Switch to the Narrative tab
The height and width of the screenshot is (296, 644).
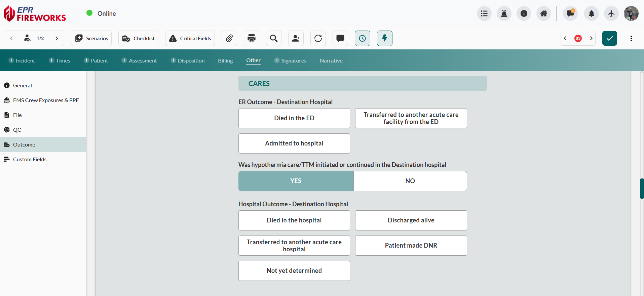(331, 61)
